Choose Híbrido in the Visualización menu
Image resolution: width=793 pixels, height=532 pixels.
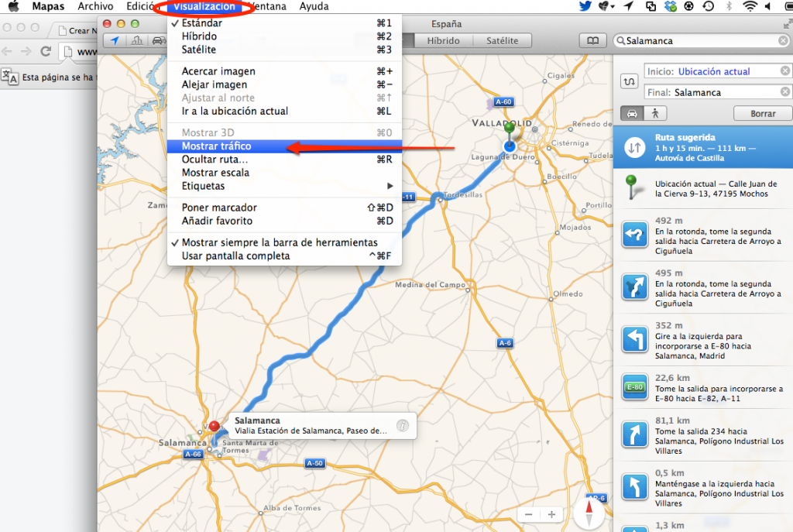284,36
